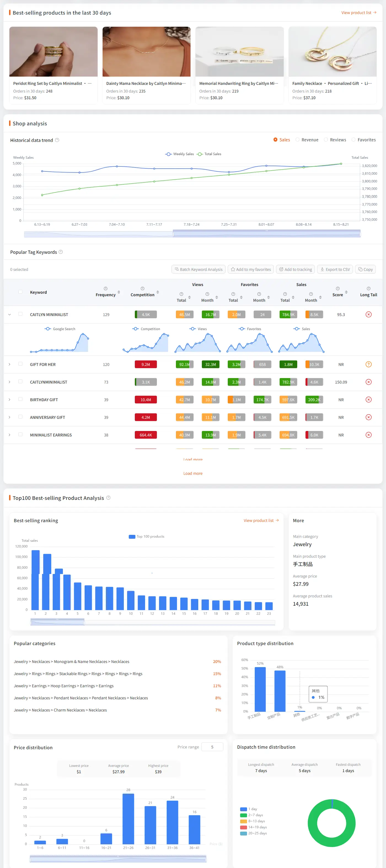
Task: Collapse the expanded CAITLYN MINIMALIST row
Action: pos(9,314)
